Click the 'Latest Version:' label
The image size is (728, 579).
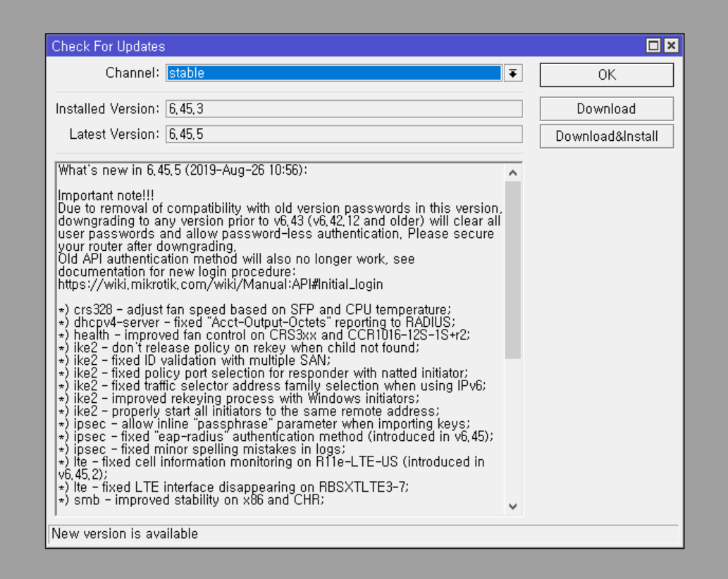(114, 134)
